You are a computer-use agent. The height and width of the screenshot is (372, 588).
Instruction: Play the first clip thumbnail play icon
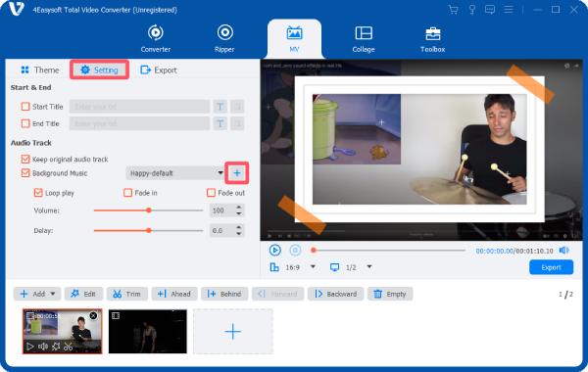pyautogui.click(x=30, y=347)
